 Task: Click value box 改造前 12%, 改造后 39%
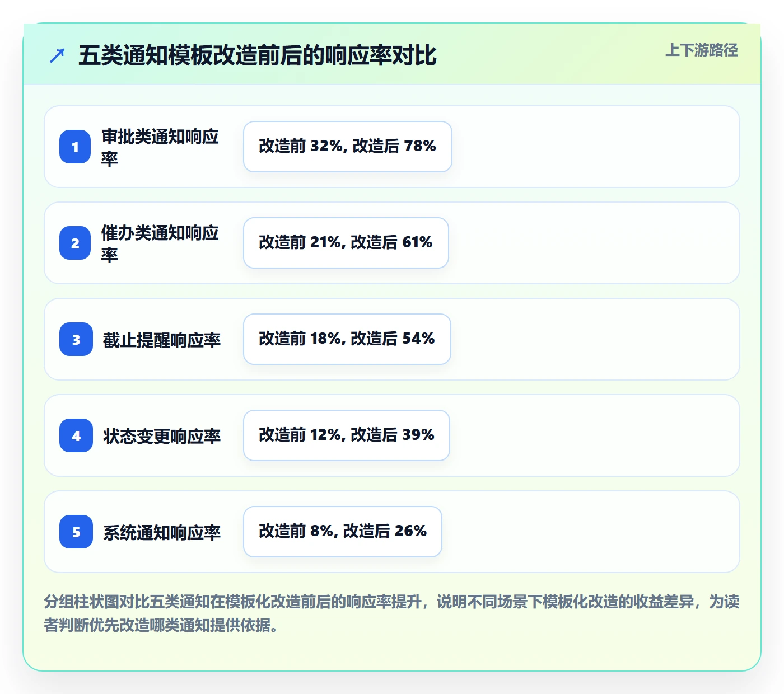click(x=347, y=435)
